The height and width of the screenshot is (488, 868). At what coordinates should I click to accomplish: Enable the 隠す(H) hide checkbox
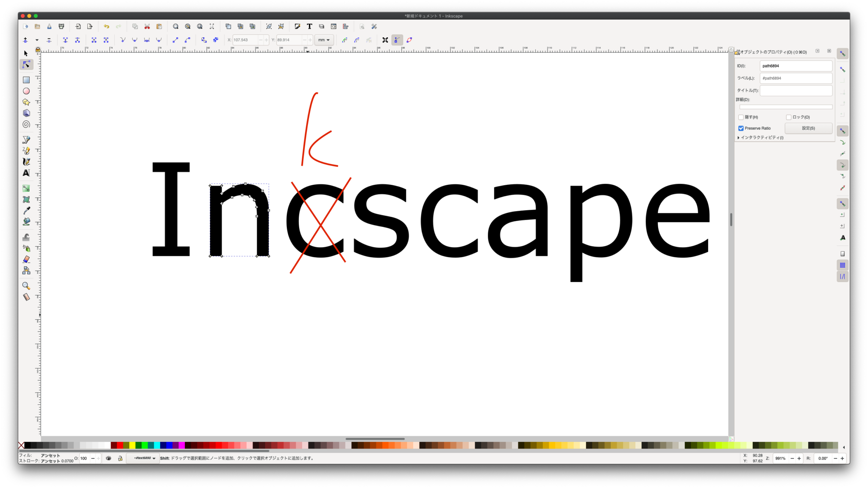tap(741, 117)
